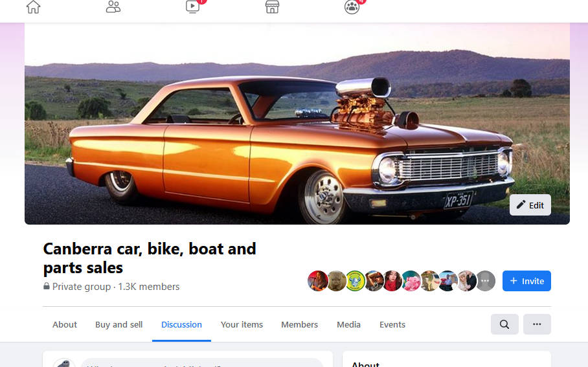Open the Buy and sell tab
The height and width of the screenshot is (367, 588).
pyautogui.click(x=119, y=324)
